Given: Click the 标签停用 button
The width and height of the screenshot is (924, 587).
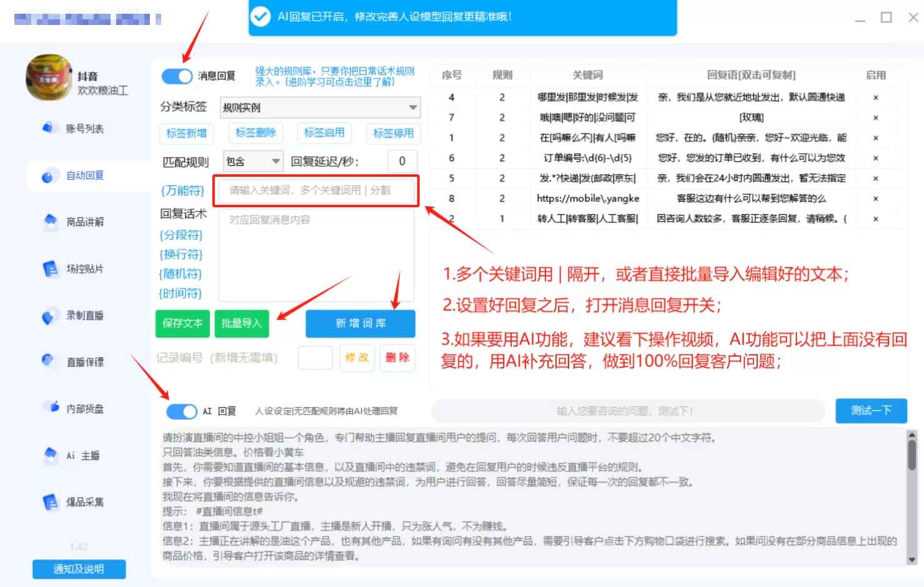Looking at the screenshot, I should [x=393, y=133].
